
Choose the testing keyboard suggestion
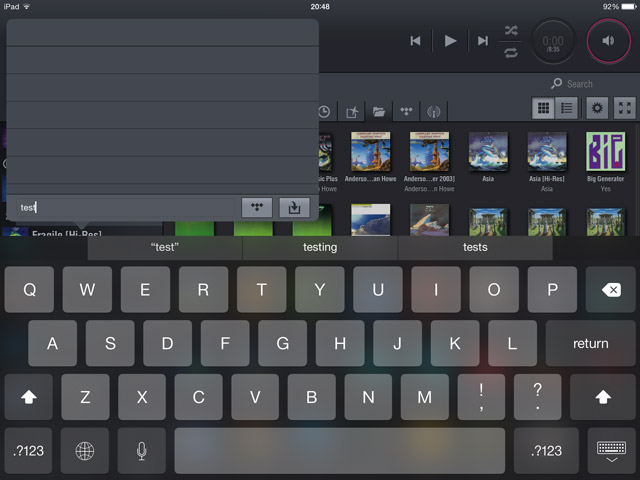coord(320,247)
